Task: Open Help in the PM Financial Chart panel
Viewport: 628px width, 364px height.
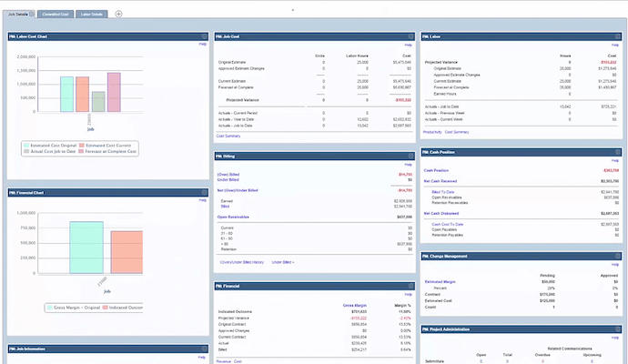Action: pos(203,200)
